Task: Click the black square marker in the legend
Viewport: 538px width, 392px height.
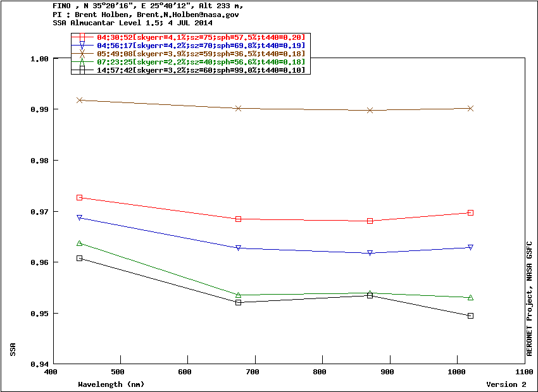Action: coord(82,70)
